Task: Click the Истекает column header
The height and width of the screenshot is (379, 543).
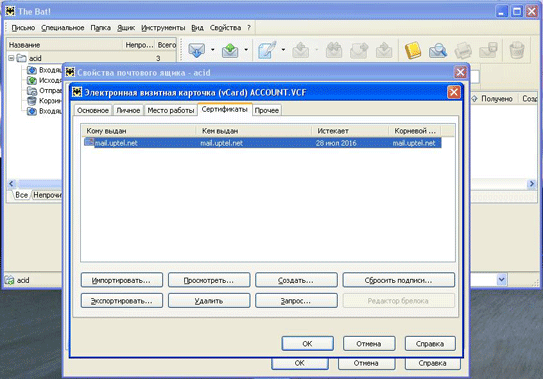Action: (x=350, y=131)
